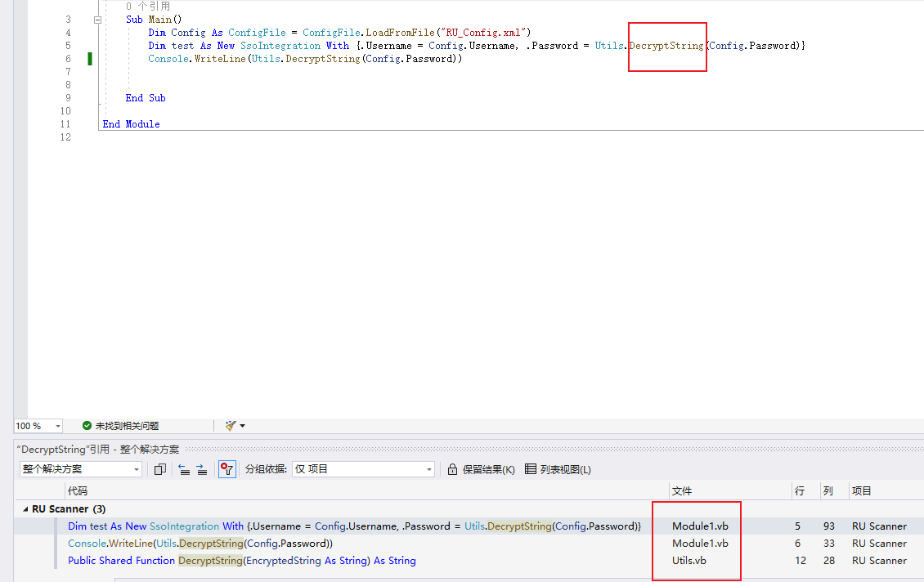Screen dimensions: 924x582
Task: Click Utils.vb in the file column
Action: tap(689, 560)
